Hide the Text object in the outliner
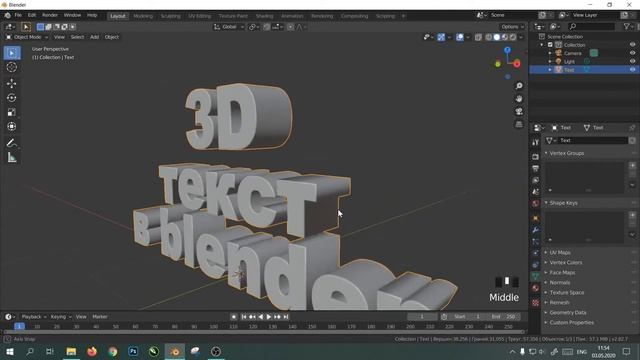The width and height of the screenshot is (640, 360). click(632, 70)
